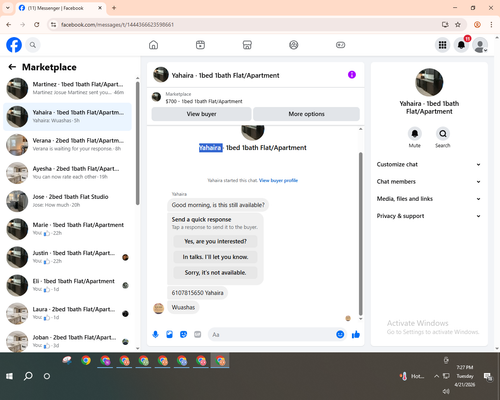Screen dimensions: 500x400
Task: Expand the Chat members section
Action: (x=429, y=182)
